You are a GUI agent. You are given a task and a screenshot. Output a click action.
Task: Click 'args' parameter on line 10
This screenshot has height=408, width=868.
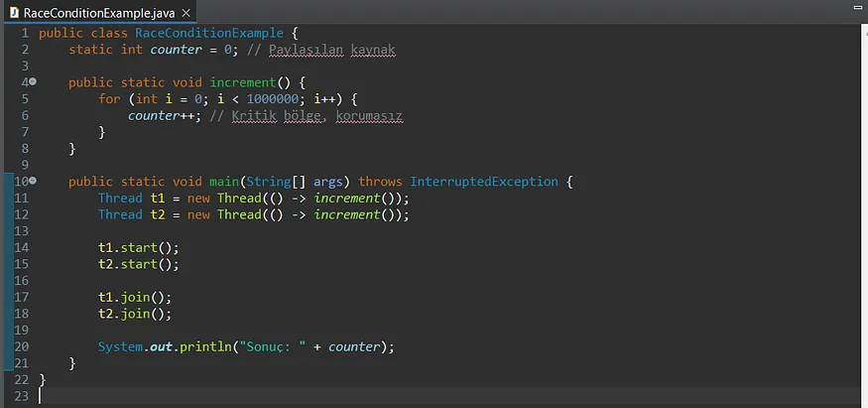(328, 182)
